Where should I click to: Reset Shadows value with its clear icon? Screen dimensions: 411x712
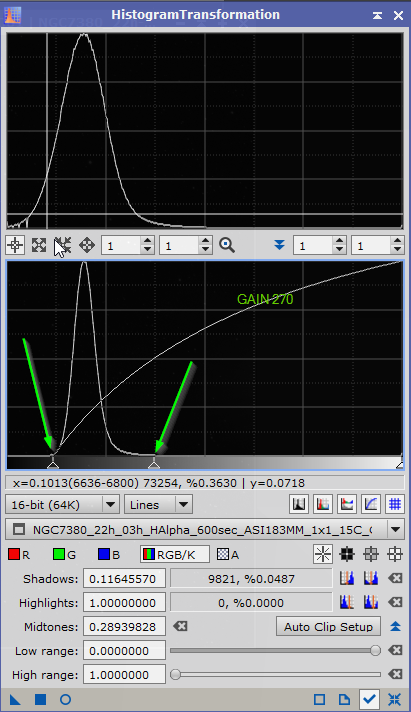point(396,578)
